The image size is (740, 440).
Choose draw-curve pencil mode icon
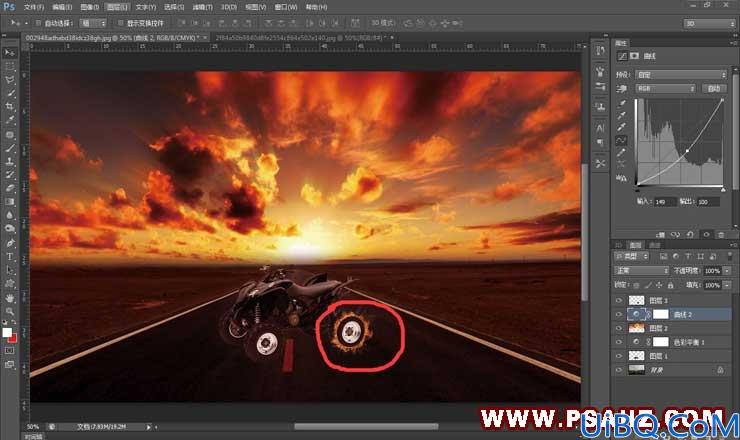pyautogui.click(x=622, y=152)
